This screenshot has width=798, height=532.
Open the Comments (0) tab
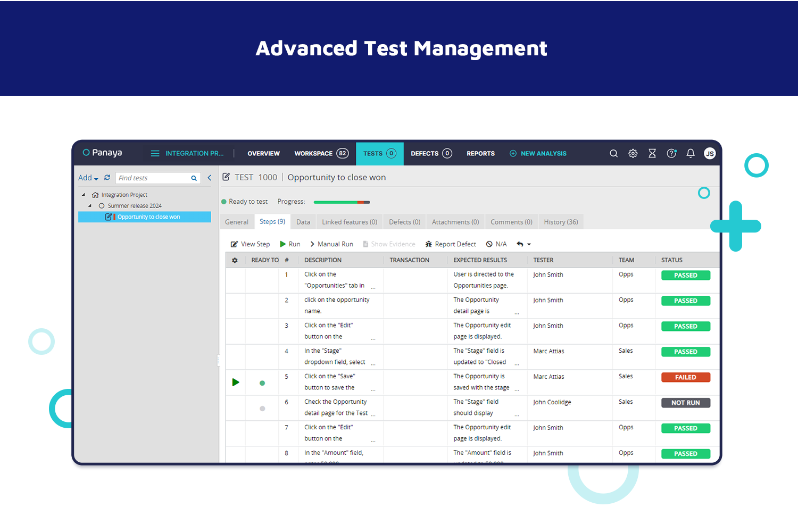(511, 222)
